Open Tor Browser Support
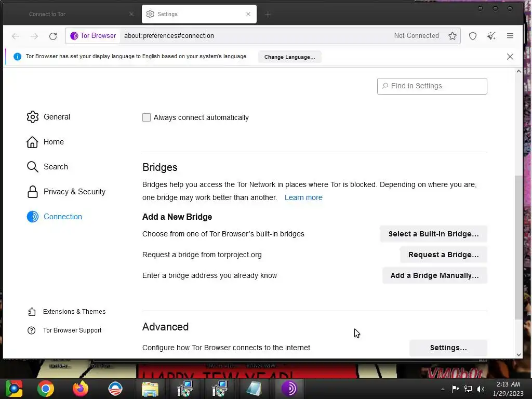532x399 pixels. (x=64, y=330)
